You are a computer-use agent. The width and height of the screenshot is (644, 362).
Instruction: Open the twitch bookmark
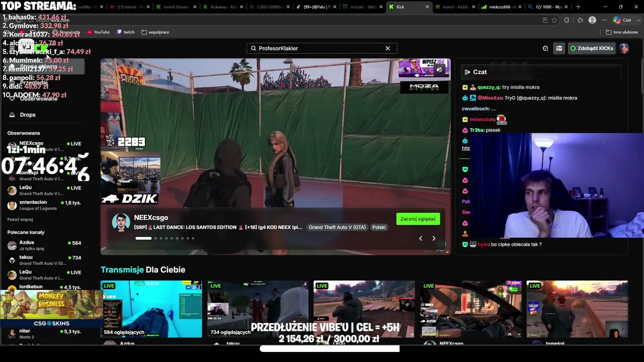pos(125,32)
